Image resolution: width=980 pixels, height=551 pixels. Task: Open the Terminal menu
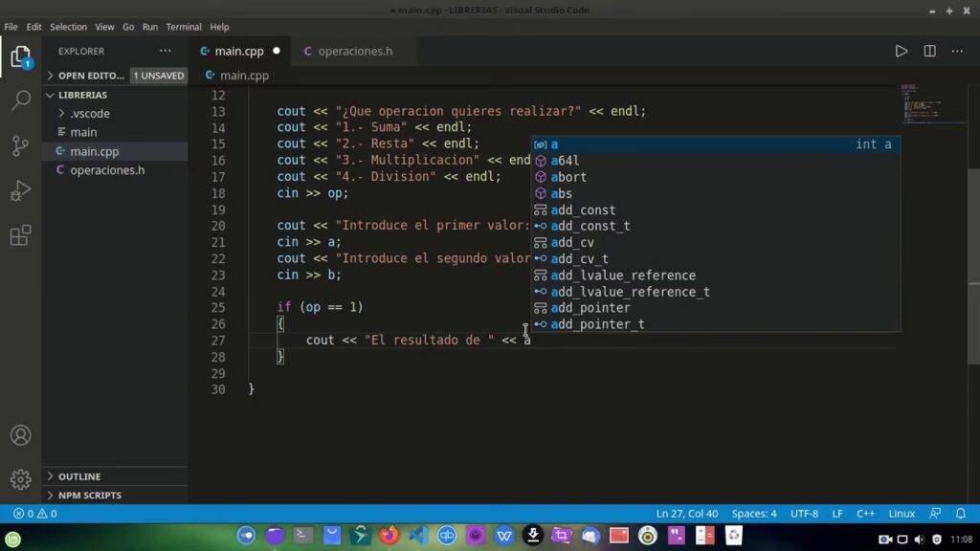(x=184, y=27)
